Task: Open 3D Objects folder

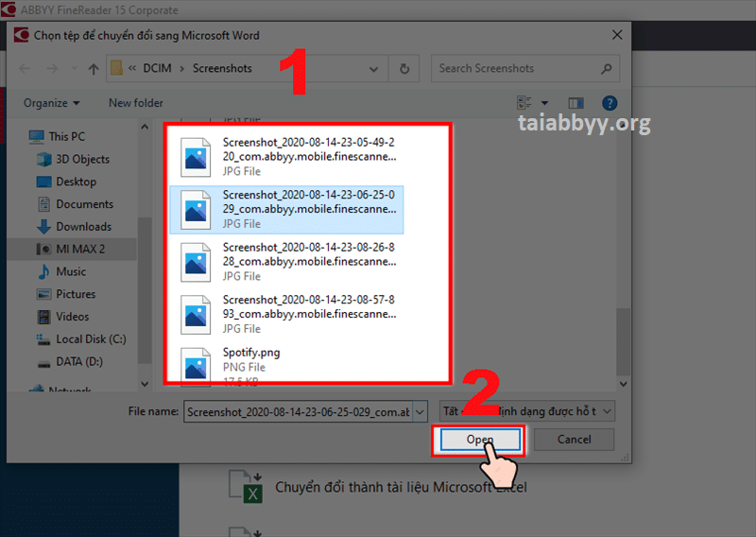Action: click(82, 159)
